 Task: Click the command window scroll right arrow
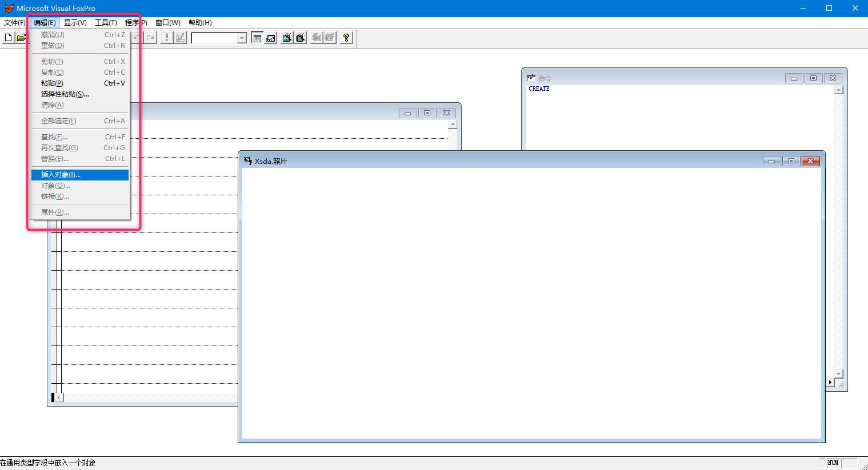[x=830, y=382]
